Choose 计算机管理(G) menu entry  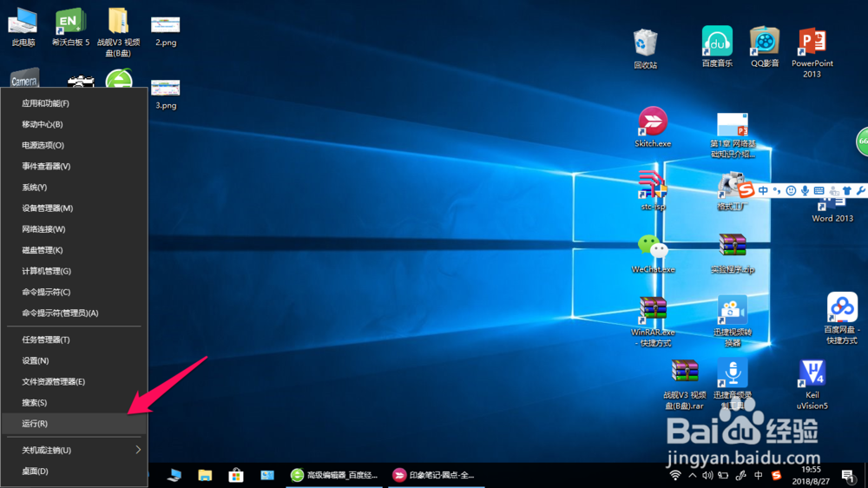74,272
